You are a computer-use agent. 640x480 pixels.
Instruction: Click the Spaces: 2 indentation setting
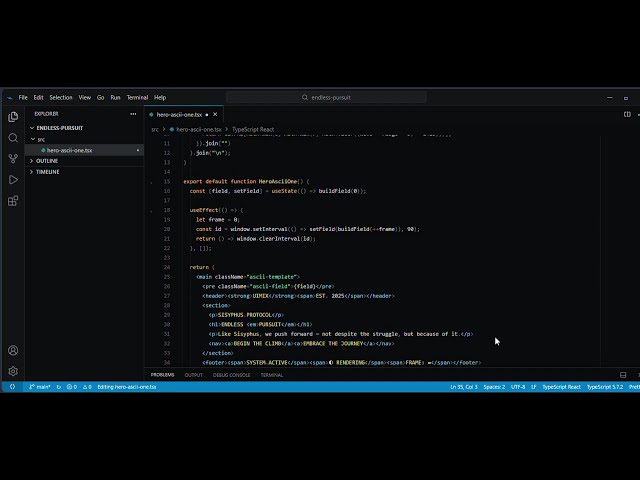[x=494, y=387]
